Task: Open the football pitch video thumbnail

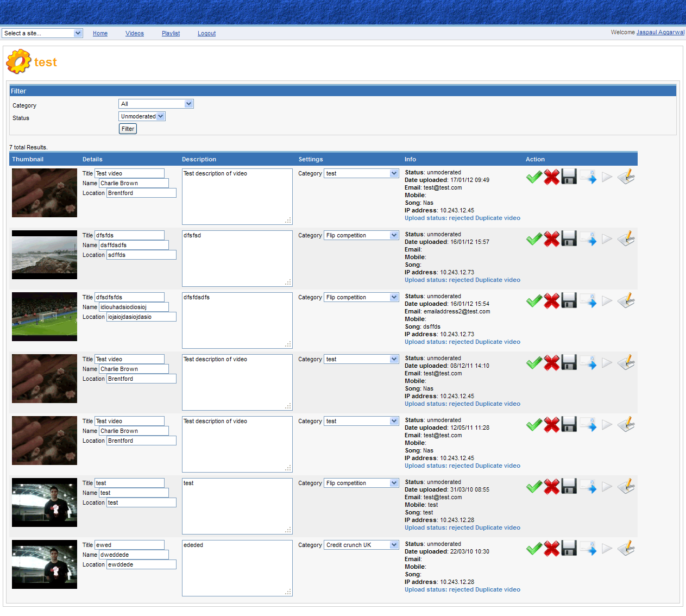Action: click(45, 317)
